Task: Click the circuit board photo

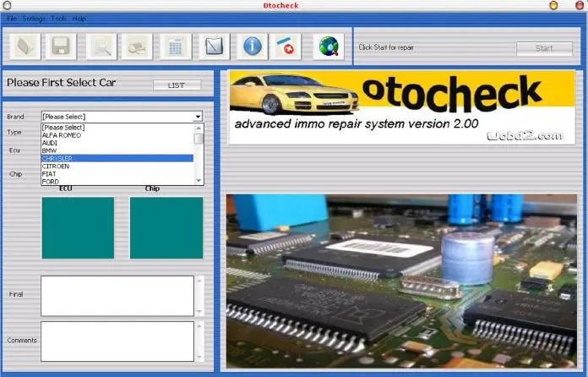Action: coord(401,281)
